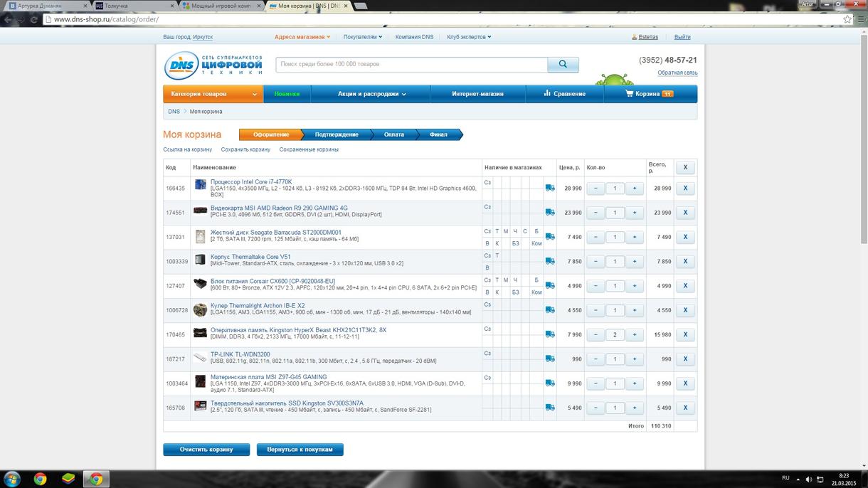The image size is (868, 488).
Task: Click delivery truck icon for Intel Core i7-4770K
Action: tap(550, 188)
